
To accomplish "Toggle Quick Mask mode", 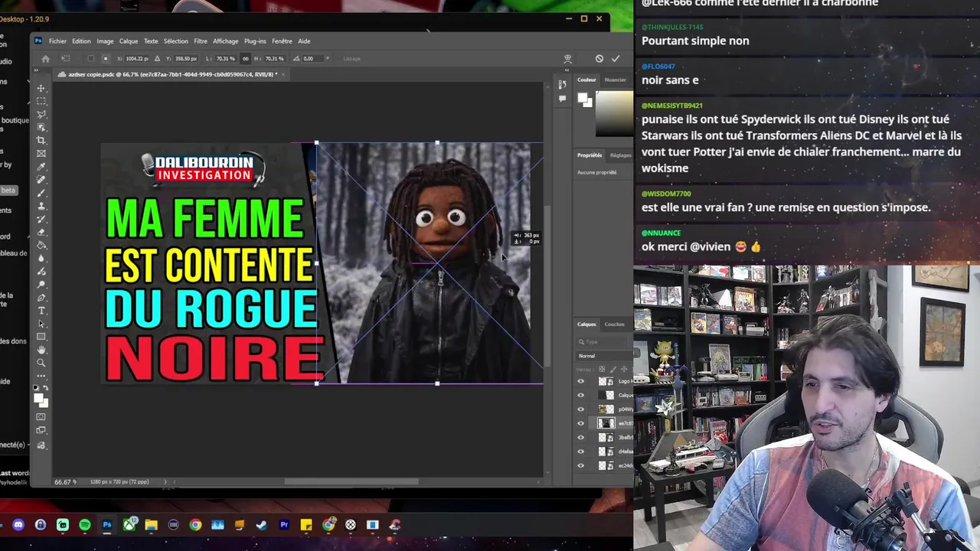I will [41, 416].
